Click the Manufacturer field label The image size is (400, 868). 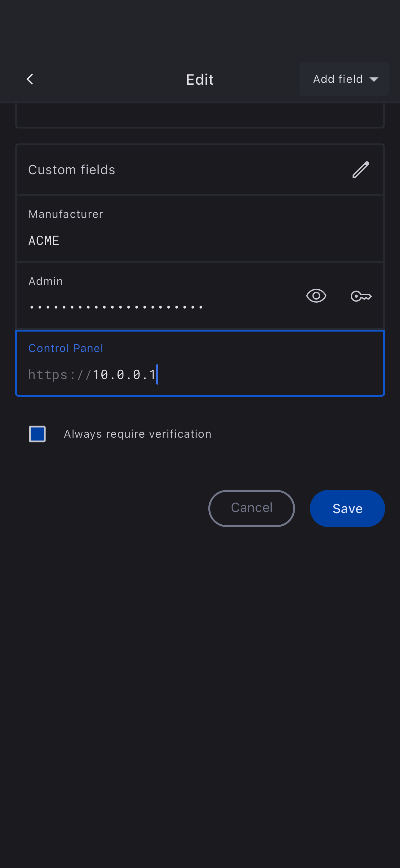(x=66, y=214)
